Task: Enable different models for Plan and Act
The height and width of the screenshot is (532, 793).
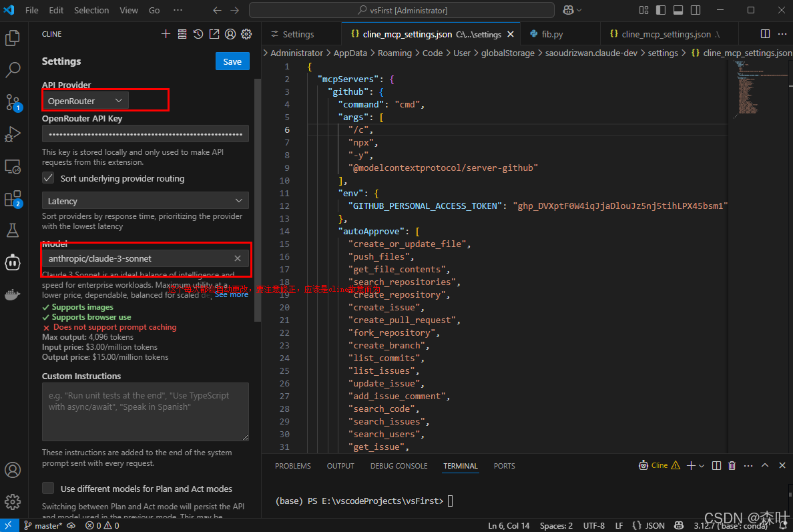Action: click(48, 488)
